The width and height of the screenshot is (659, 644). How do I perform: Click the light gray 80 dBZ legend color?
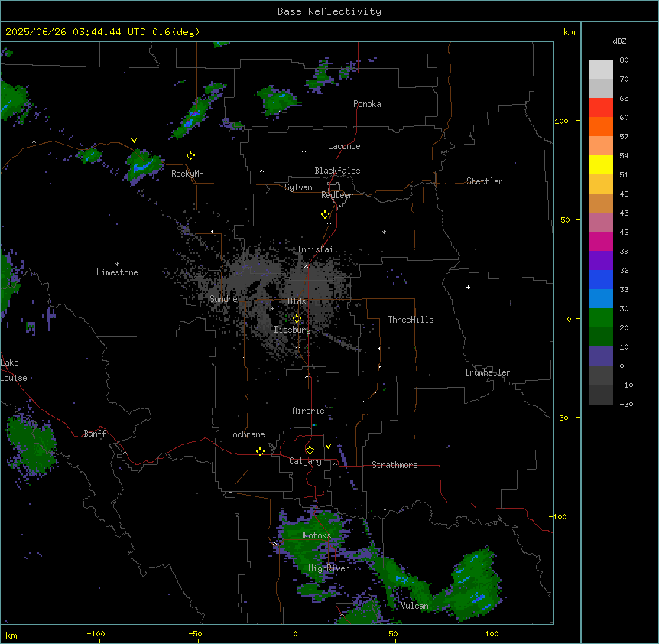601,70
